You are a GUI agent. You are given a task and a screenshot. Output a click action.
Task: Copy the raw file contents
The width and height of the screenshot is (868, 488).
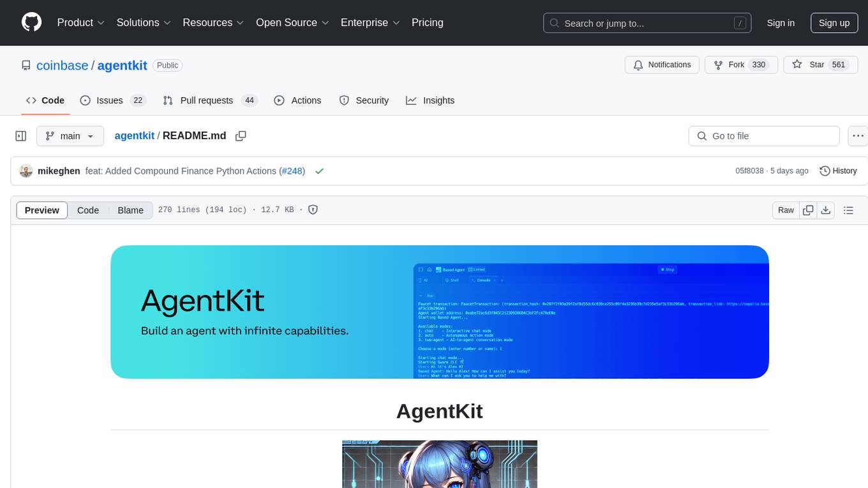pos(808,210)
